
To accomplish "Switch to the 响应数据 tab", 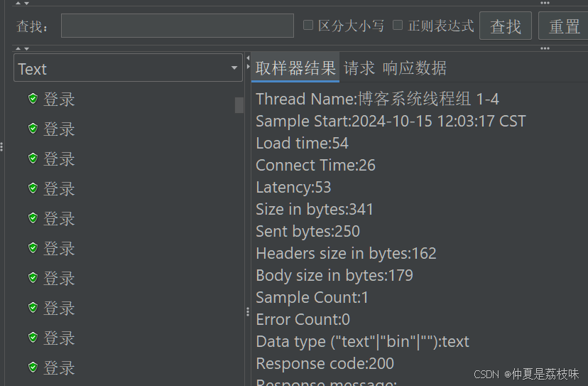I will [415, 68].
